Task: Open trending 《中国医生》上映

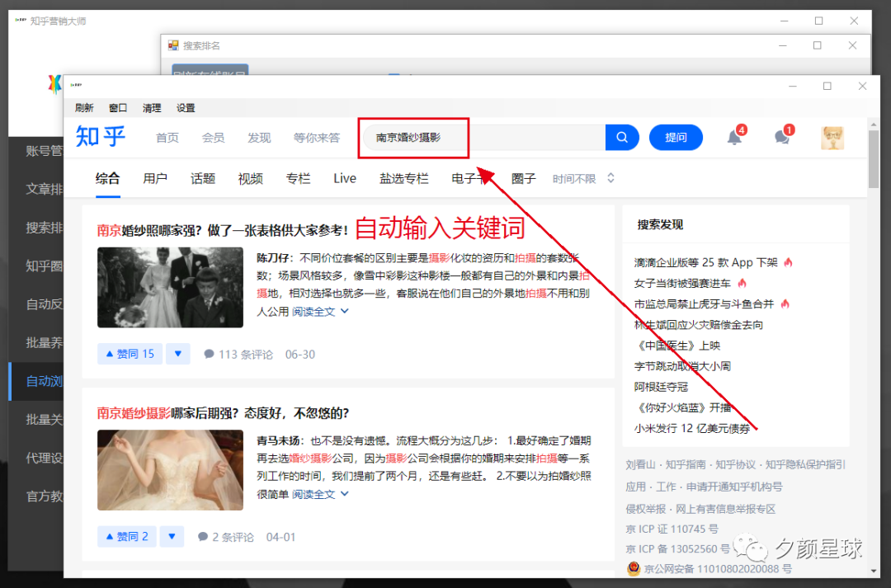Action: pos(677,346)
